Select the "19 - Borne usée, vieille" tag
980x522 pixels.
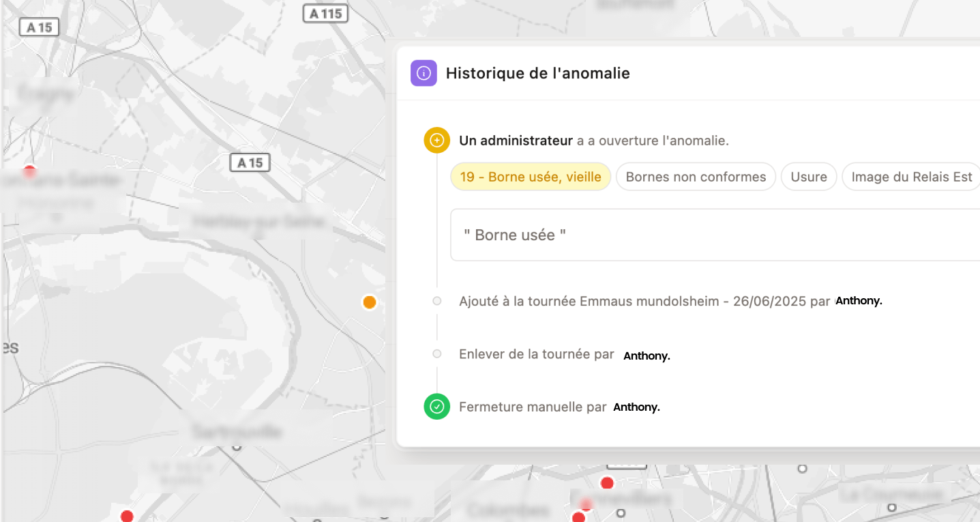coord(531,177)
